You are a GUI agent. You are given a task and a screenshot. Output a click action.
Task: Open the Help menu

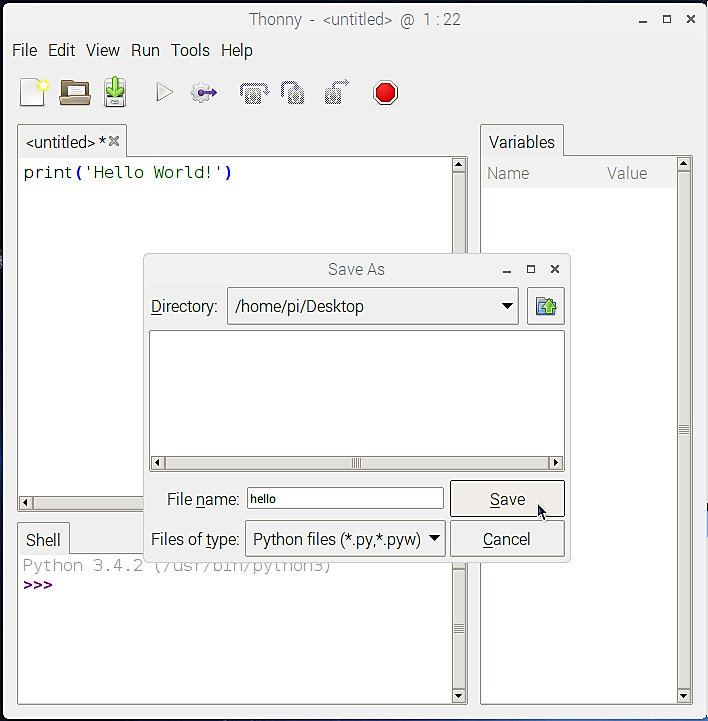[237, 50]
